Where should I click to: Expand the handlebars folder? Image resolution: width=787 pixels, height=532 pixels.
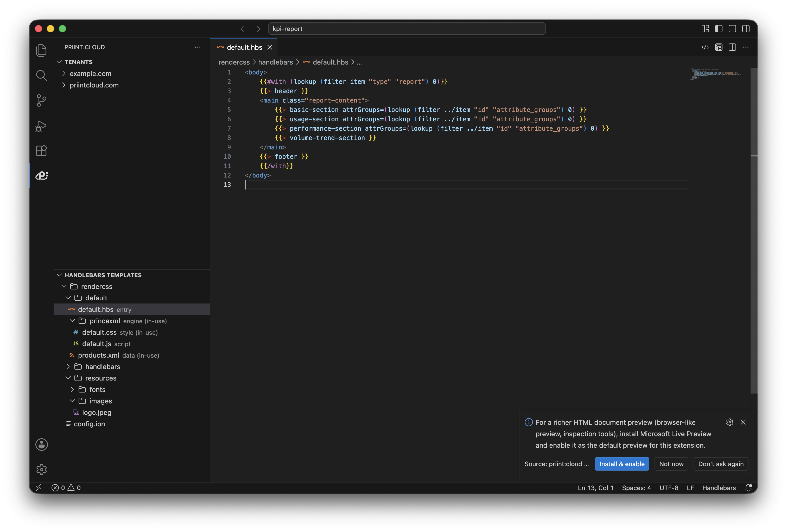click(132, 366)
